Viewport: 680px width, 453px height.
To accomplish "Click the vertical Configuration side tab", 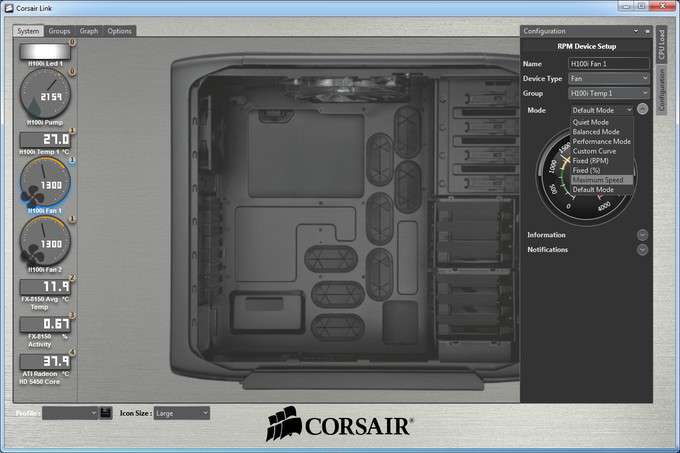I will pos(661,90).
